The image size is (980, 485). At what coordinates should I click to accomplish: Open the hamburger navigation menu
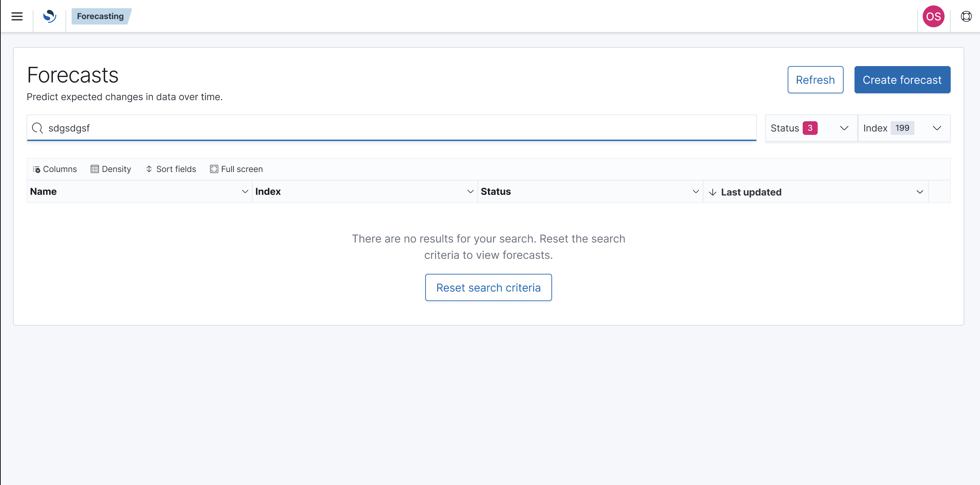[x=17, y=16]
